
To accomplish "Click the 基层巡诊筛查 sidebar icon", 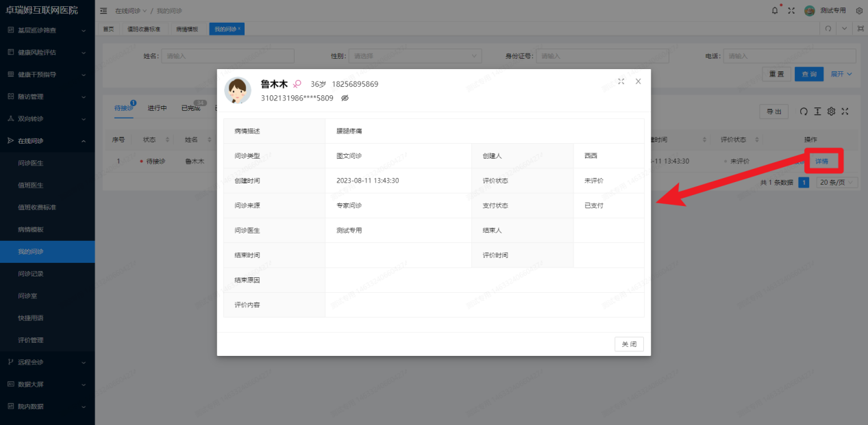I will [x=10, y=30].
